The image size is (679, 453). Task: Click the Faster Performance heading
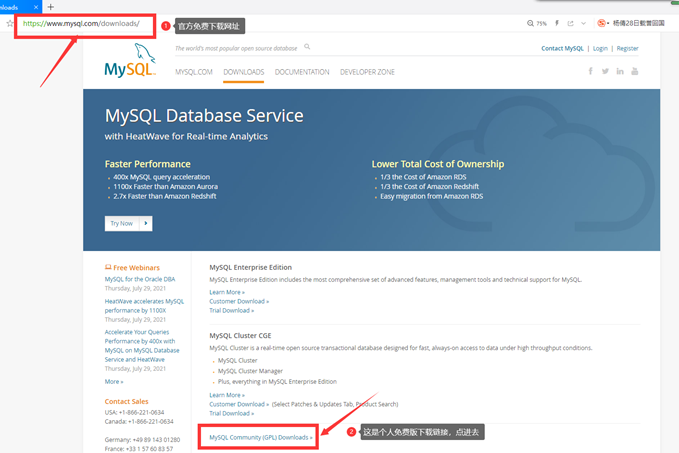pos(148,164)
